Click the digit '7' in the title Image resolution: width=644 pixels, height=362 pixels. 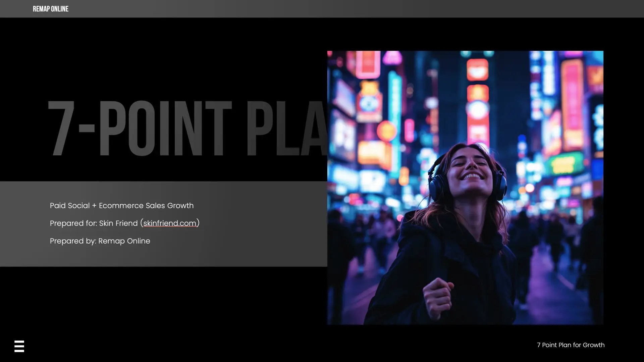click(61, 128)
